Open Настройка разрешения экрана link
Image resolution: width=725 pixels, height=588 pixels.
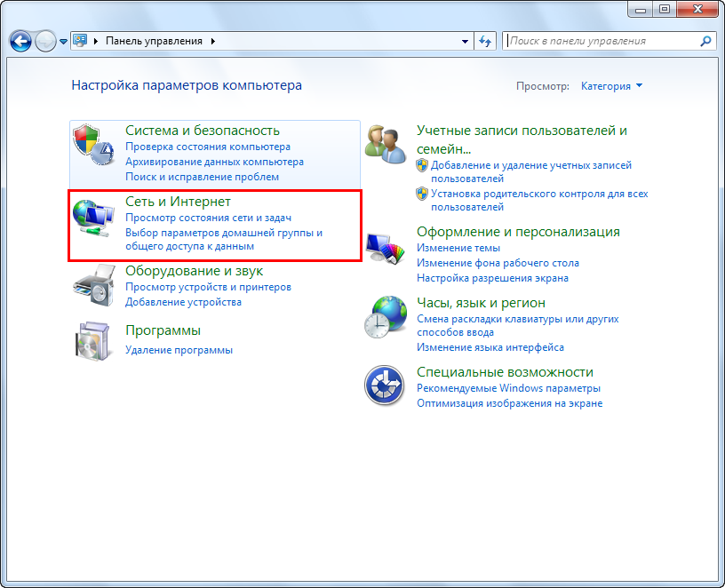pyautogui.click(x=492, y=278)
